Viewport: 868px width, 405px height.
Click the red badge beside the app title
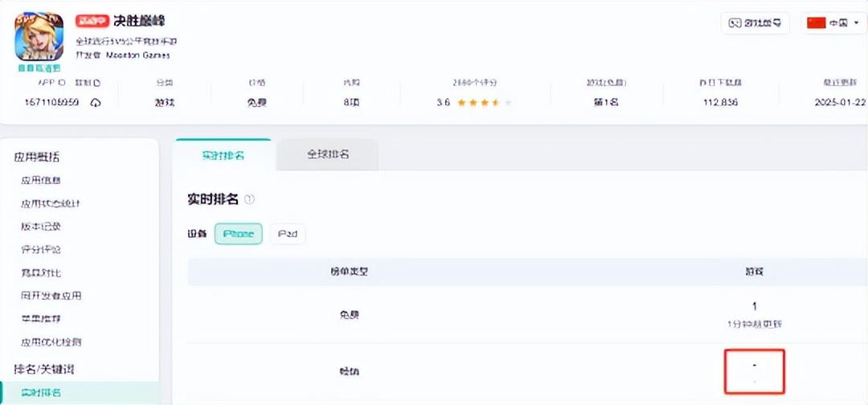(x=92, y=20)
